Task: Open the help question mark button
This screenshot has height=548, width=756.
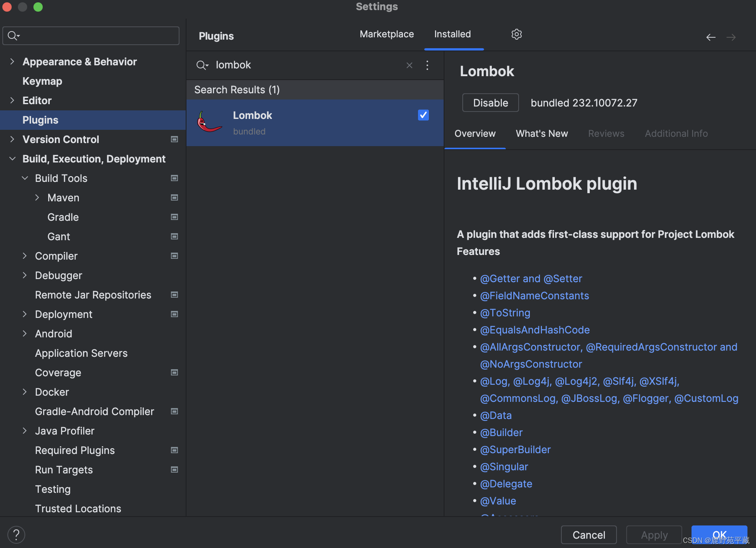Action: [x=16, y=534]
